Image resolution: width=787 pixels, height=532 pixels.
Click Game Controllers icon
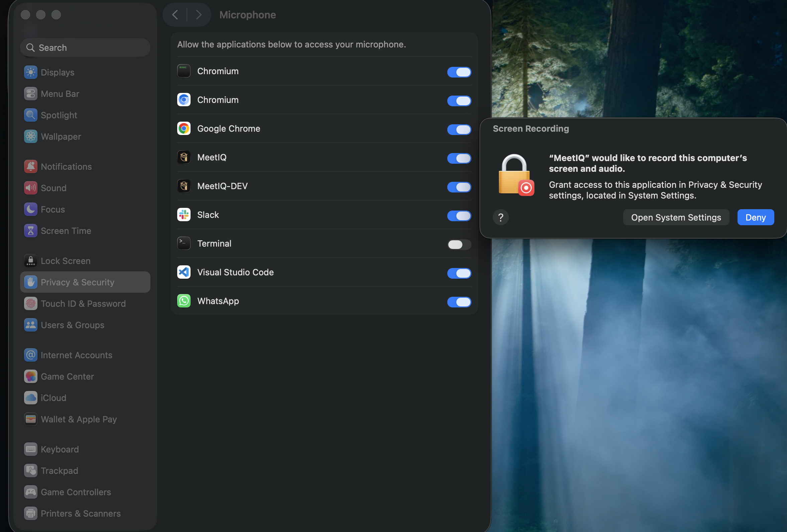(30, 492)
